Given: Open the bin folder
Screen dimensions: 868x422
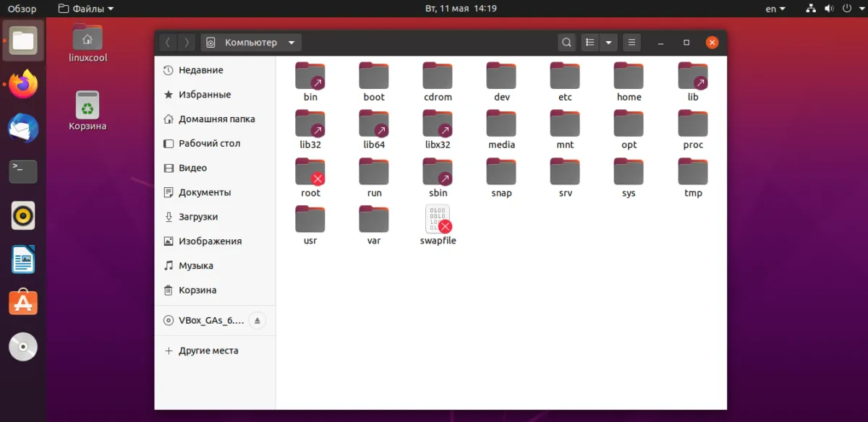Looking at the screenshot, I should click(x=310, y=81).
